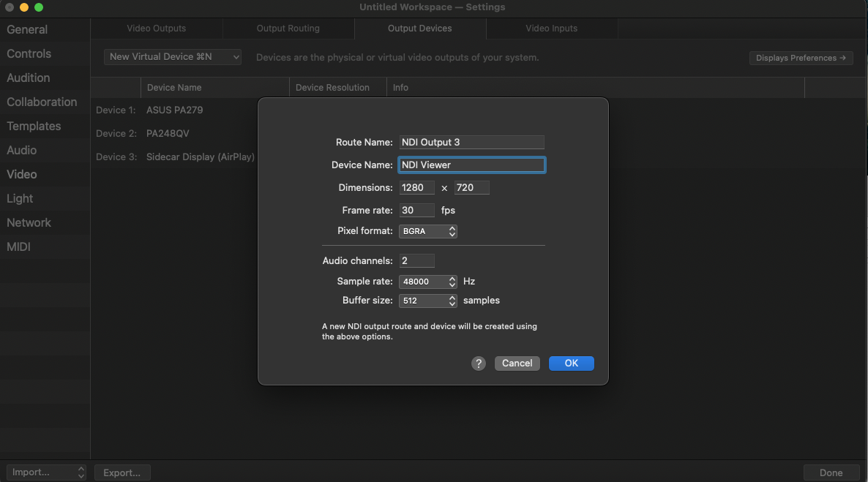Cancel the NDI output dialog
The image size is (868, 482).
click(517, 363)
